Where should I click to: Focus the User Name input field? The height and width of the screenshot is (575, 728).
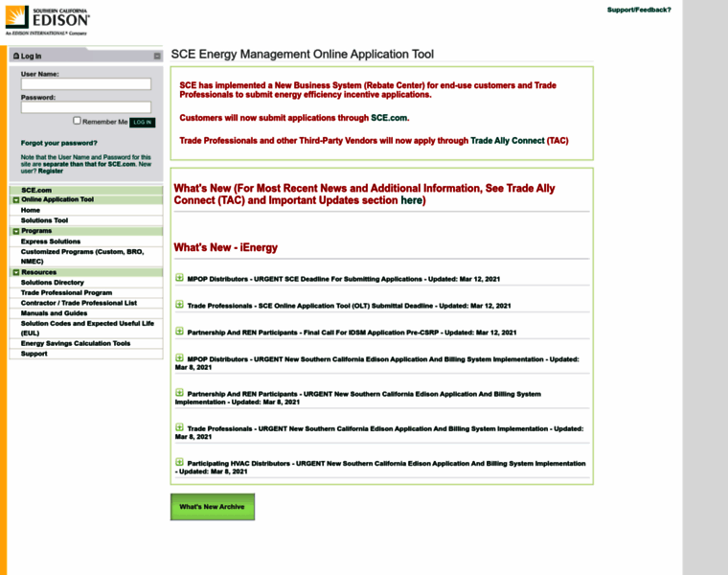point(86,84)
